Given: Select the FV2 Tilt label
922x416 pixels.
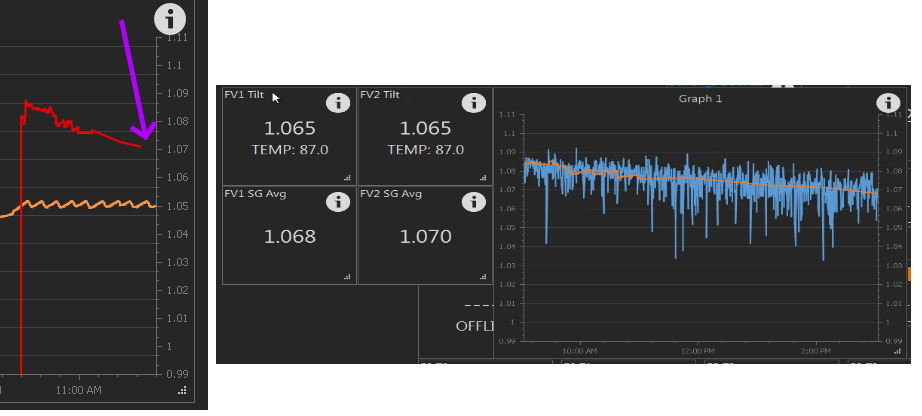Looking at the screenshot, I should pos(380,95).
